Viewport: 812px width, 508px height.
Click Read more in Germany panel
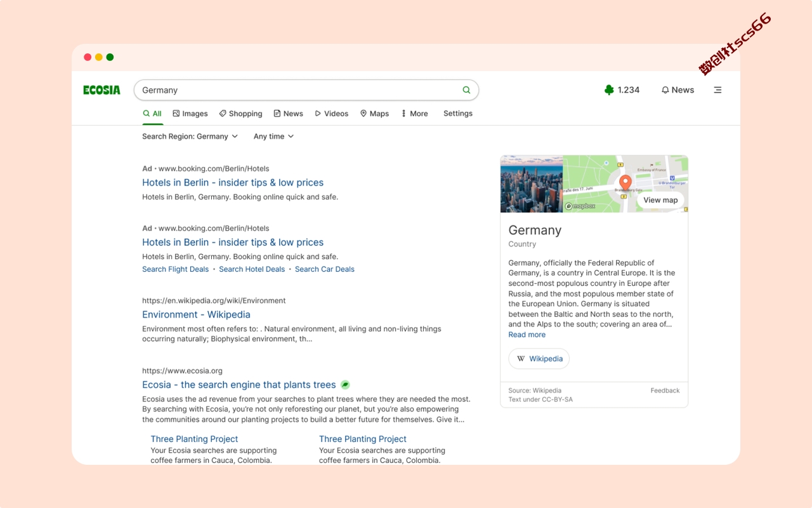pyautogui.click(x=527, y=335)
